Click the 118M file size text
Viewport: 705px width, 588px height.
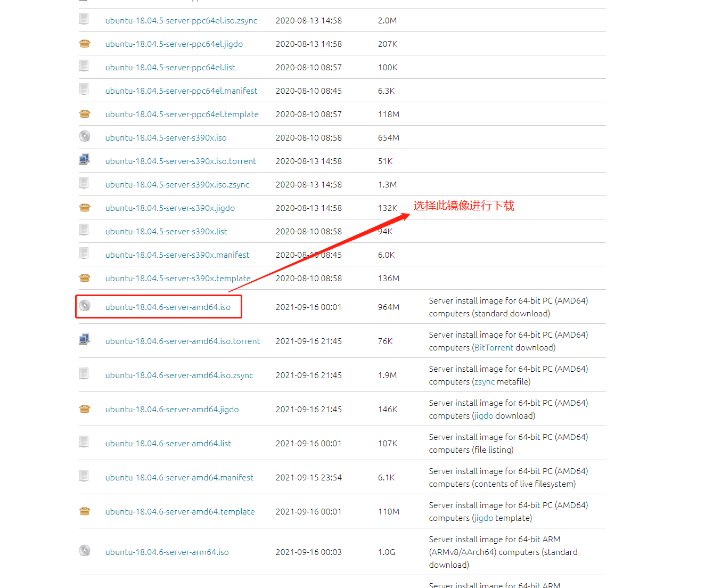pos(389,115)
